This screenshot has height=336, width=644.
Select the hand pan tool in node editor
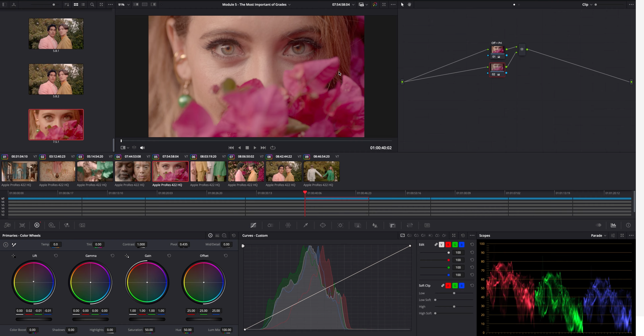pos(410,4)
